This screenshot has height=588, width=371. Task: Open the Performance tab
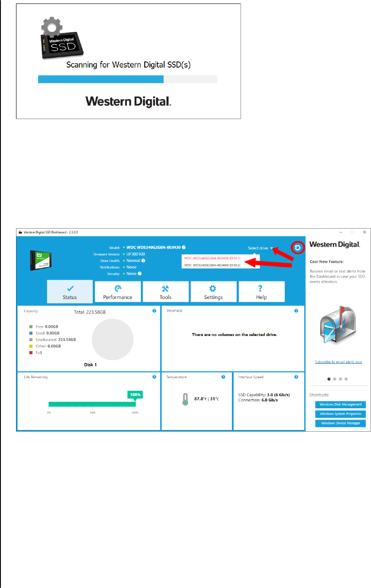point(117,291)
